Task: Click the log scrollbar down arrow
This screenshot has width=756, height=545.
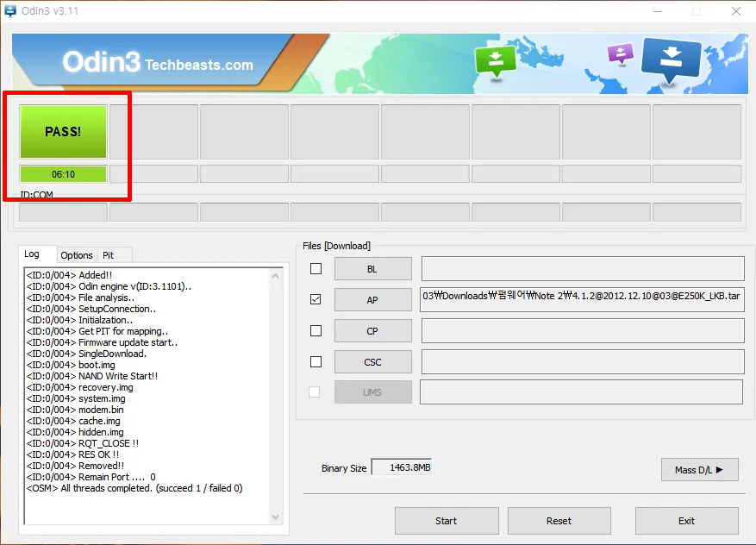Action: click(275, 517)
